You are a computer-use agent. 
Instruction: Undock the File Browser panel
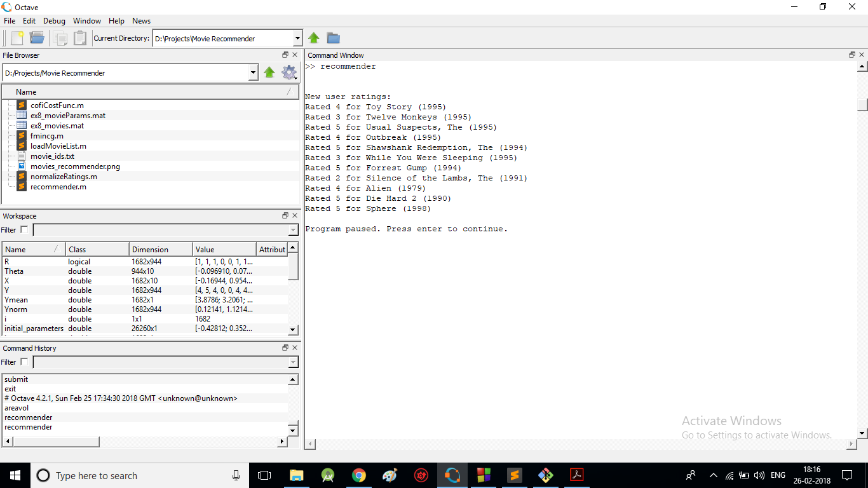pyautogui.click(x=285, y=55)
